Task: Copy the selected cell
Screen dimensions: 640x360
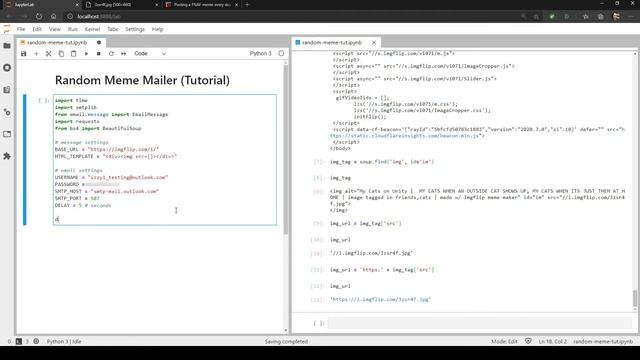Action: [x=61, y=53]
